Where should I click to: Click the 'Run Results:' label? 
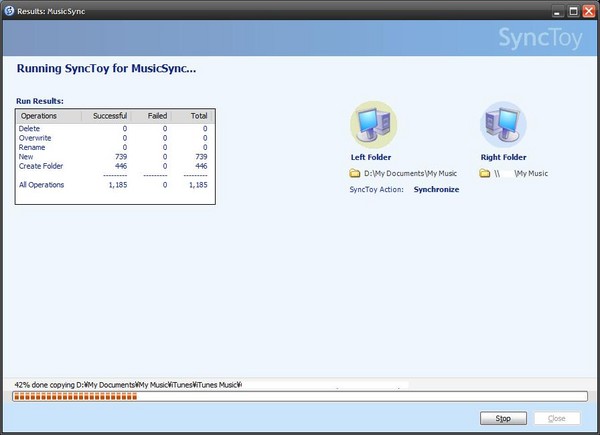[40, 101]
